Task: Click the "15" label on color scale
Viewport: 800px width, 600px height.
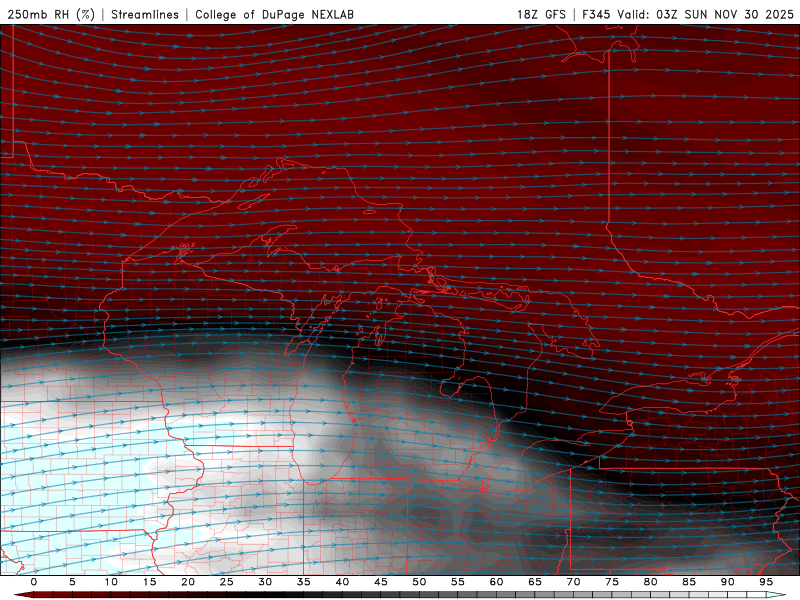Action: (x=149, y=582)
